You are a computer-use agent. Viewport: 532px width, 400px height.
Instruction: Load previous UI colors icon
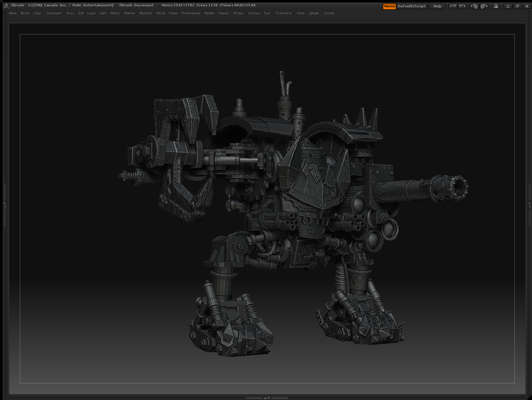453,6
